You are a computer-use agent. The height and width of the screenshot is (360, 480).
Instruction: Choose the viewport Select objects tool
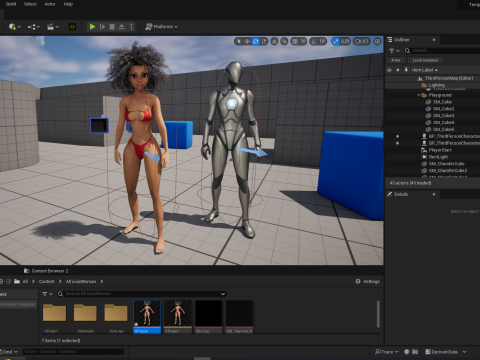[239, 41]
